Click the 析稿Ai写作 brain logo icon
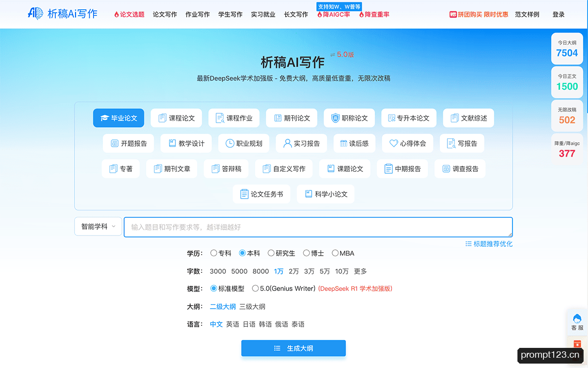588x368 pixels. point(36,13)
